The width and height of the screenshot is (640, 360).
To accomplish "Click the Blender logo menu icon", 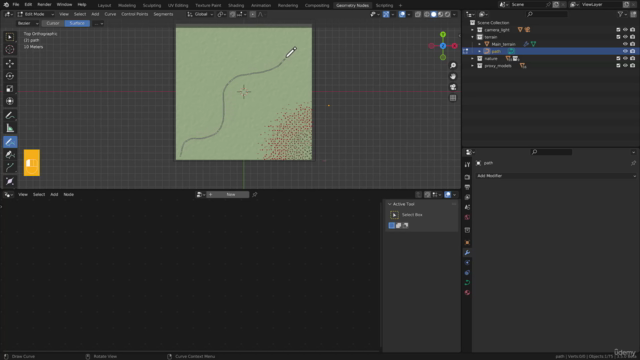I will 6,4.
